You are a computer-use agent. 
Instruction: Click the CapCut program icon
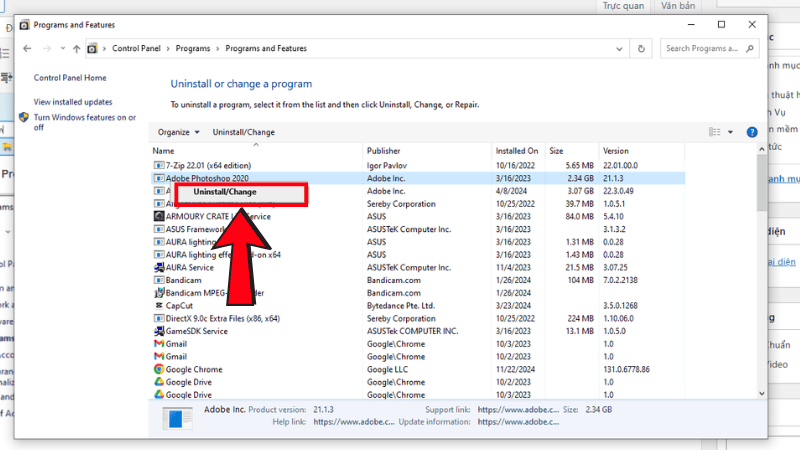pyautogui.click(x=158, y=305)
